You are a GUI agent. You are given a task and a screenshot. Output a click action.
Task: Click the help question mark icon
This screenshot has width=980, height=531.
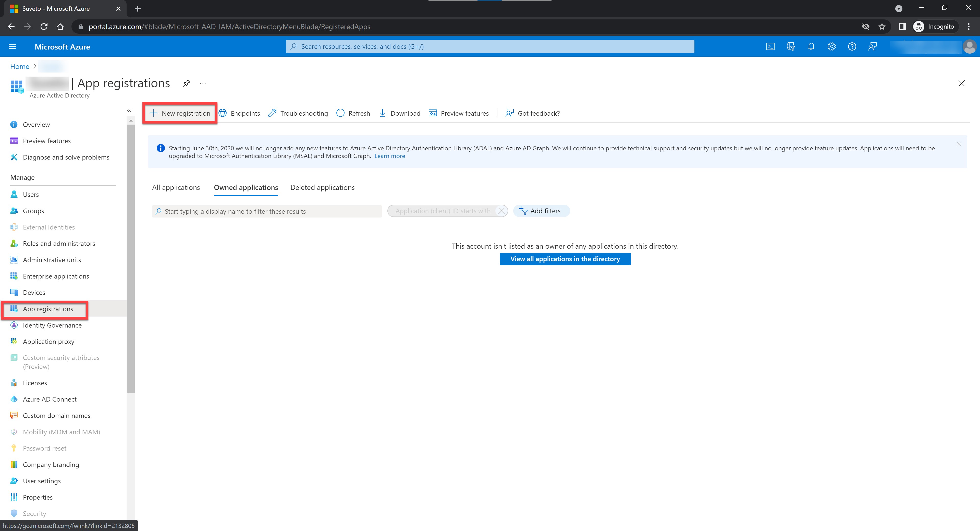[x=852, y=46]
